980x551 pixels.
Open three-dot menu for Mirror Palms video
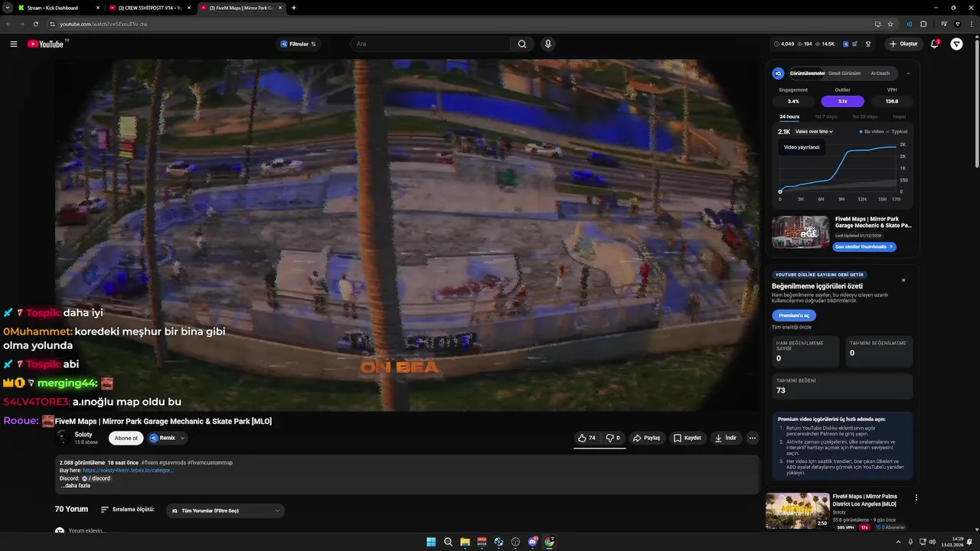click(x=916, y=497)
